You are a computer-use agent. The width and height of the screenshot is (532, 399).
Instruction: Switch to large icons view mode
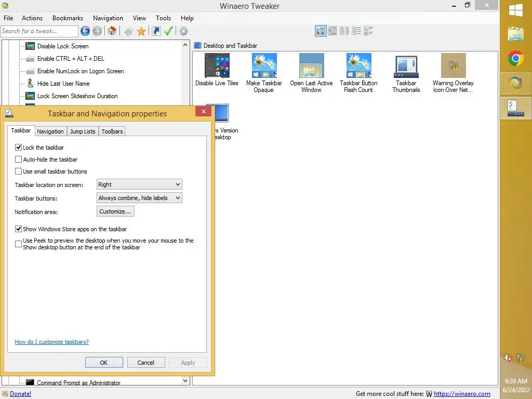(x=320, y=31)
